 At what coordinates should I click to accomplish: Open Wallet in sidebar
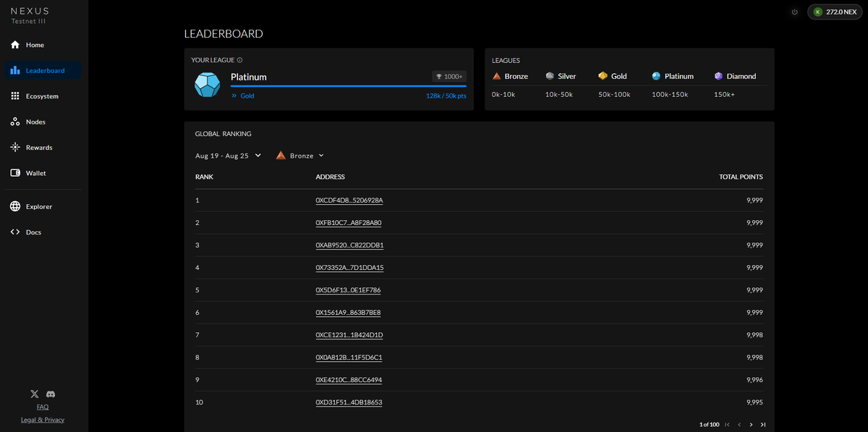point(42,173)
